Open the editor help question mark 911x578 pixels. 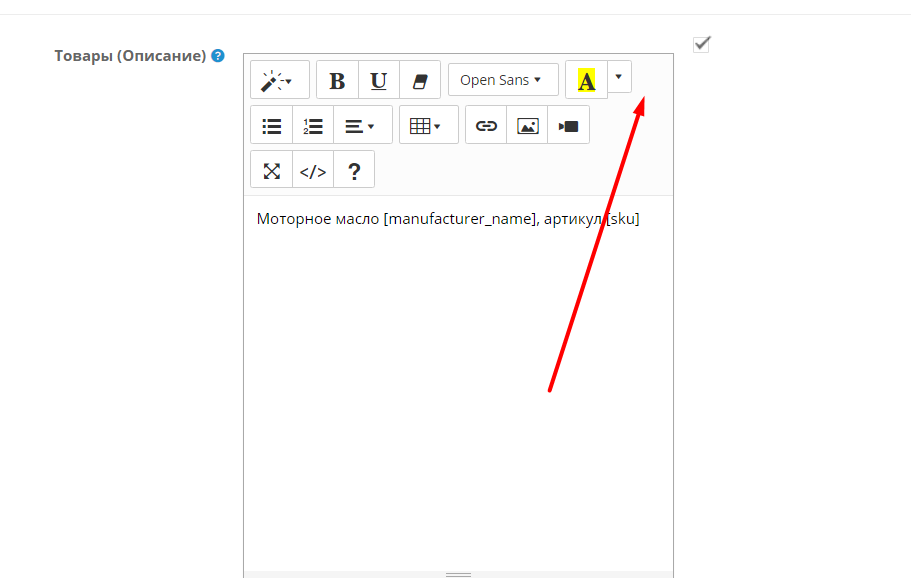[354, 171]
